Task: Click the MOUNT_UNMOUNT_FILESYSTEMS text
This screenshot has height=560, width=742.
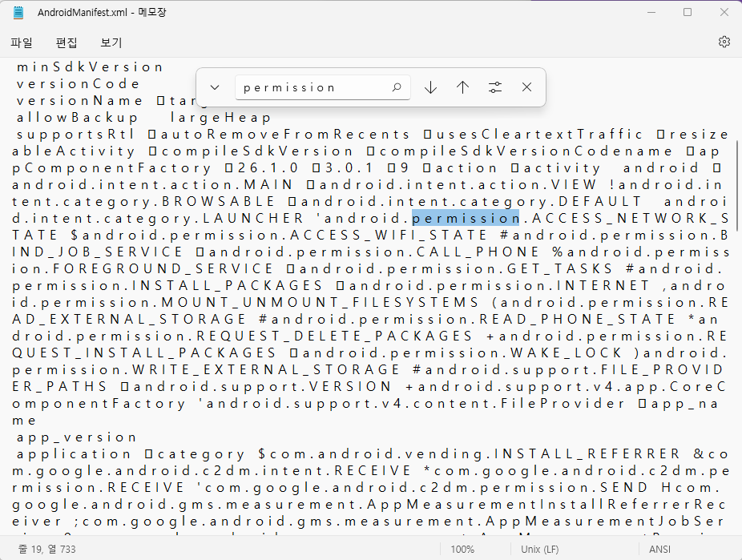Action: pos(320,302)
